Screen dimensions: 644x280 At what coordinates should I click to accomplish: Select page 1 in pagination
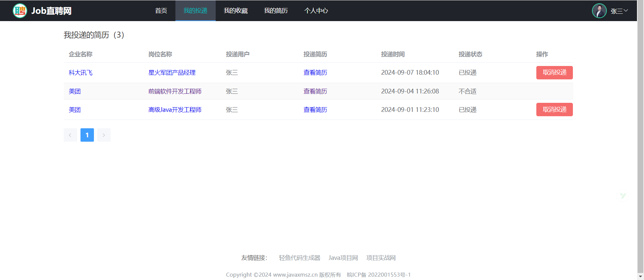[87, 135]
